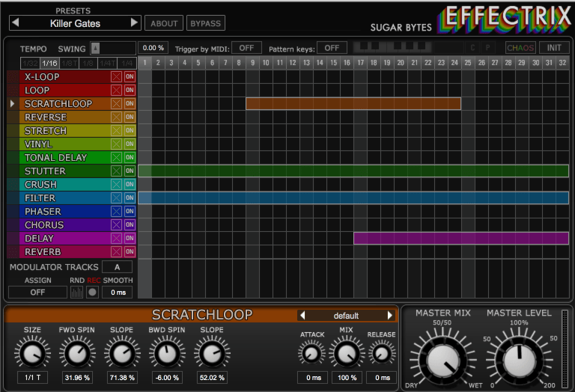Go to next preset with right arrow
575x392 pixels.
135,22
